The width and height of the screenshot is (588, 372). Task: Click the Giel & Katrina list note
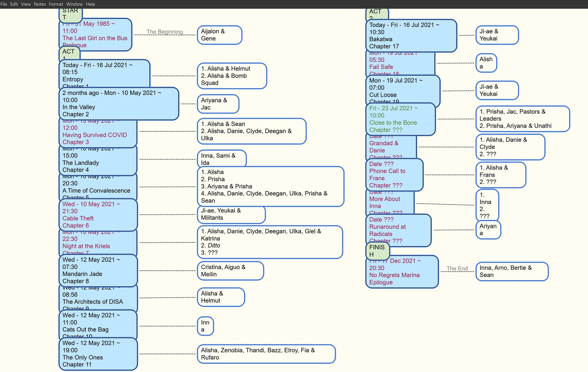click(x=270, y=242)
